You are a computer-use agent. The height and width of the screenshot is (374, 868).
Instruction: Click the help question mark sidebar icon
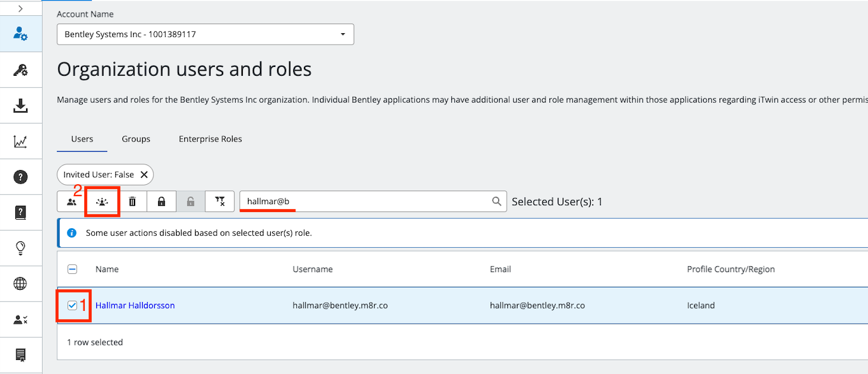[x=20, y=177]
